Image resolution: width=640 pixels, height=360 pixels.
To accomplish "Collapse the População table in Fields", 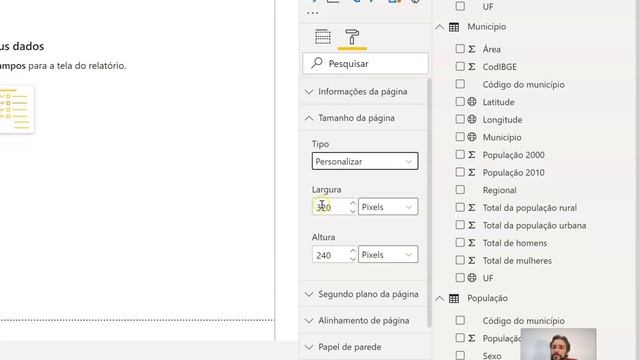I will click(439, 298).
